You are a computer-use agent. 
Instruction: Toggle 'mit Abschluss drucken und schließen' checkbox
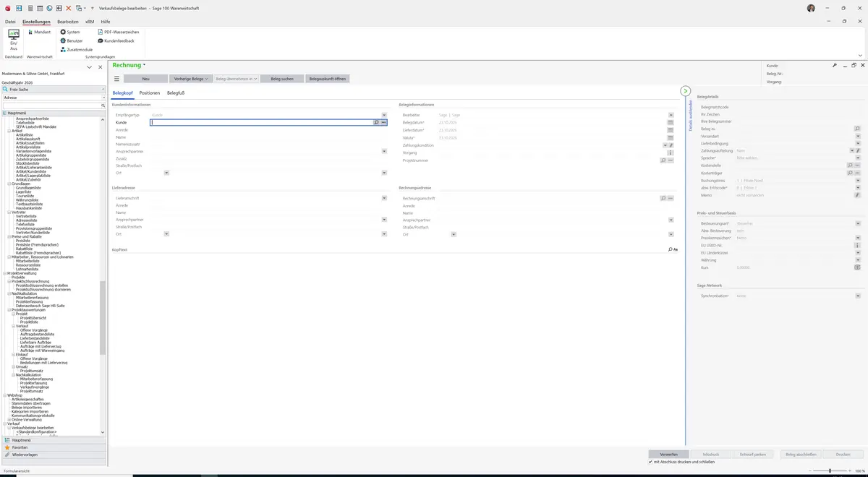[x=650, y=461]
